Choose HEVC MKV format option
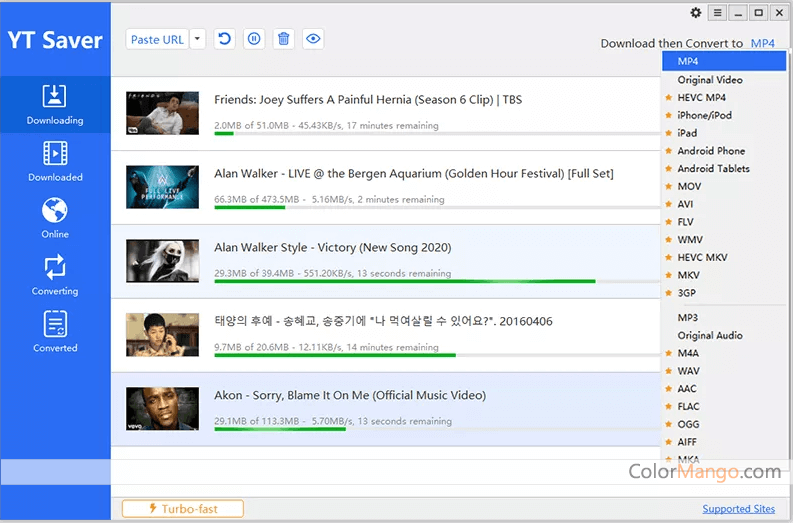This screenshot has height=523, width=793. click(x=724, y=257)
